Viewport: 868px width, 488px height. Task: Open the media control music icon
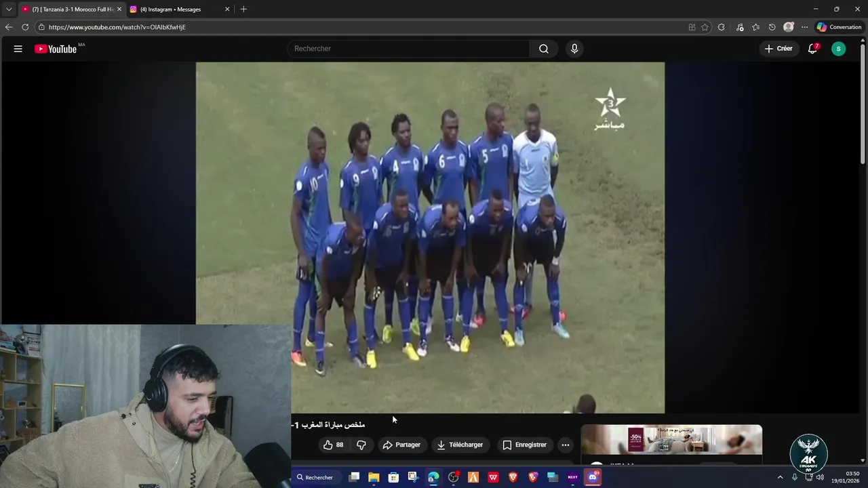click(740, 27)
